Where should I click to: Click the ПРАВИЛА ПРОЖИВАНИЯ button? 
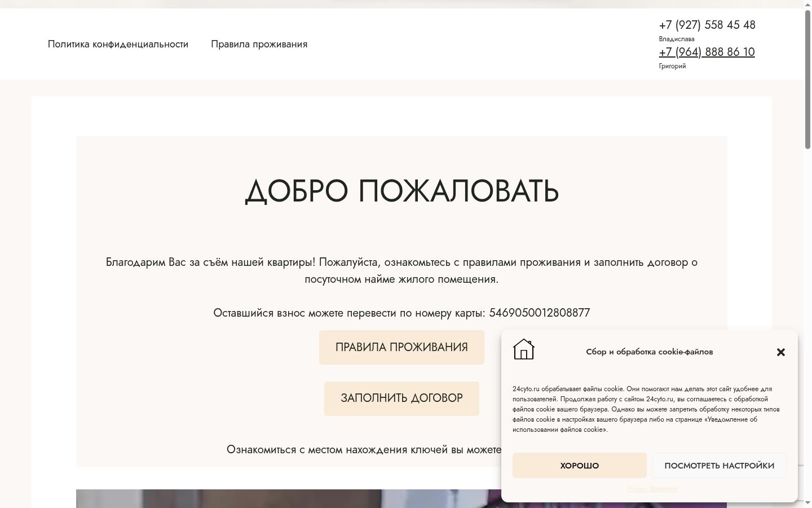pos(401,347)
